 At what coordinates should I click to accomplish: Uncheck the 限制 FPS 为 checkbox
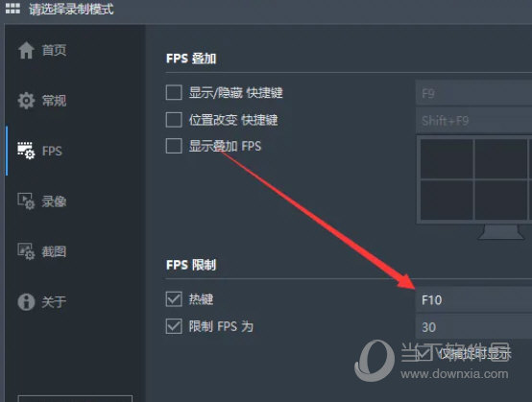pyautogui.click(x=174, y=326)
